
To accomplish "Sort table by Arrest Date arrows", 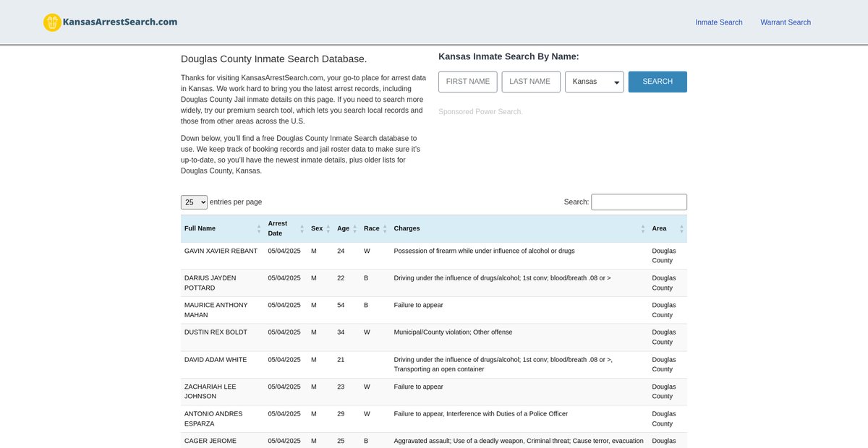I will [302, 228].
